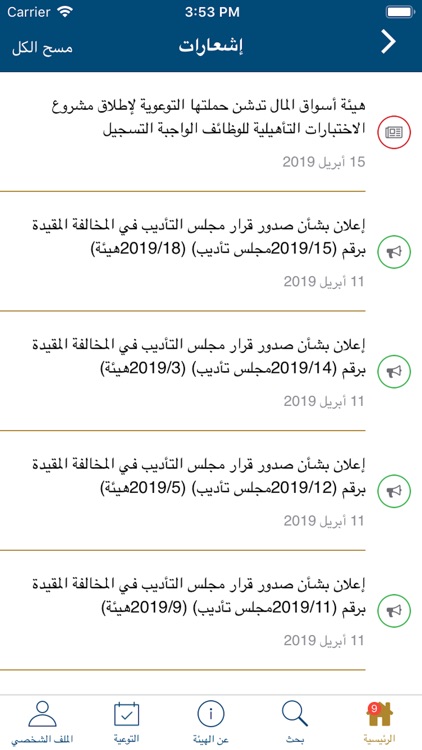
Task: Open the الرئيسية home tab
Action: [379, 722]
